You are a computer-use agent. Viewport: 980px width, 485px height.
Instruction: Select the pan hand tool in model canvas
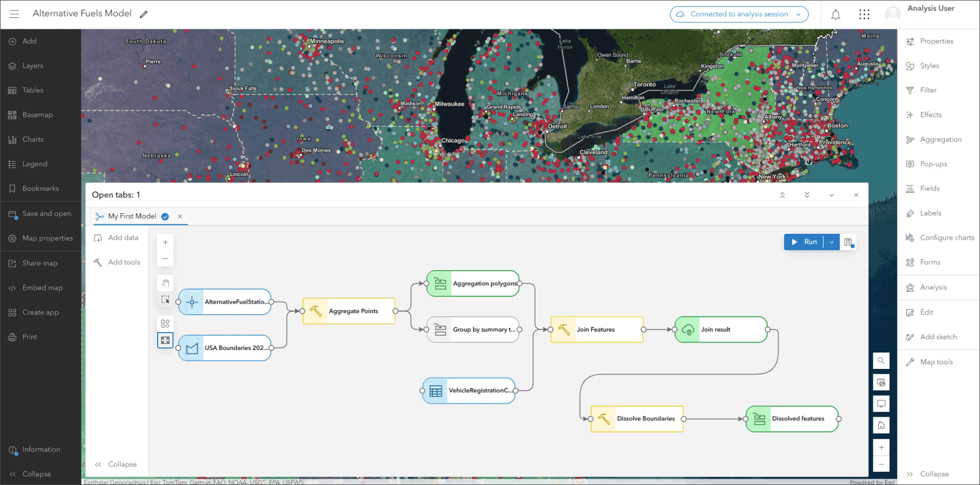click(x=166, y=283)
